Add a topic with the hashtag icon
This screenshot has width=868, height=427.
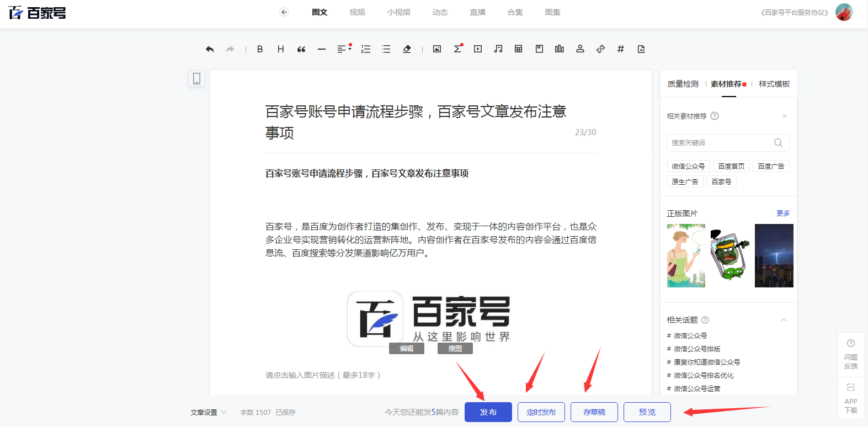tap(621, 49)
